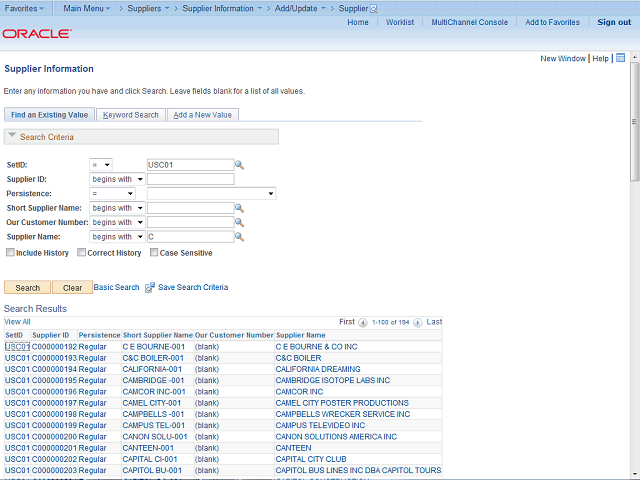Jump to the Last results page

point(434,322)
